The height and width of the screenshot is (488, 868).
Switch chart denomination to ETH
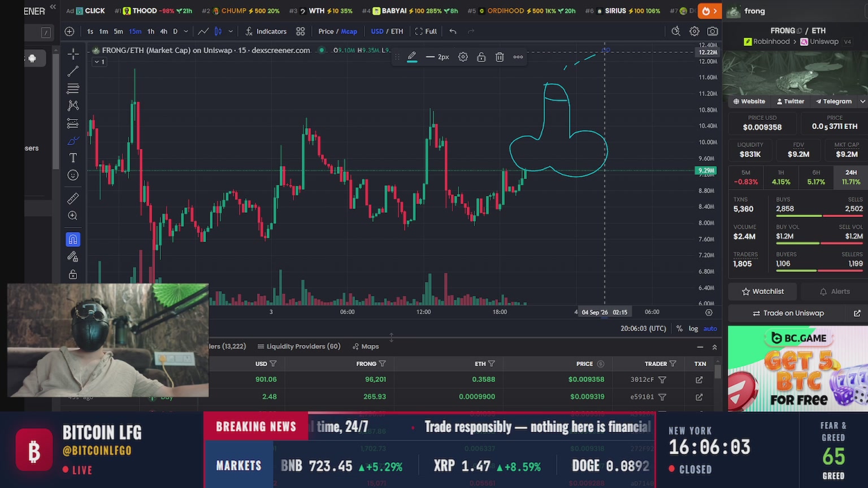pyautogui.click(x=397, y=31)
